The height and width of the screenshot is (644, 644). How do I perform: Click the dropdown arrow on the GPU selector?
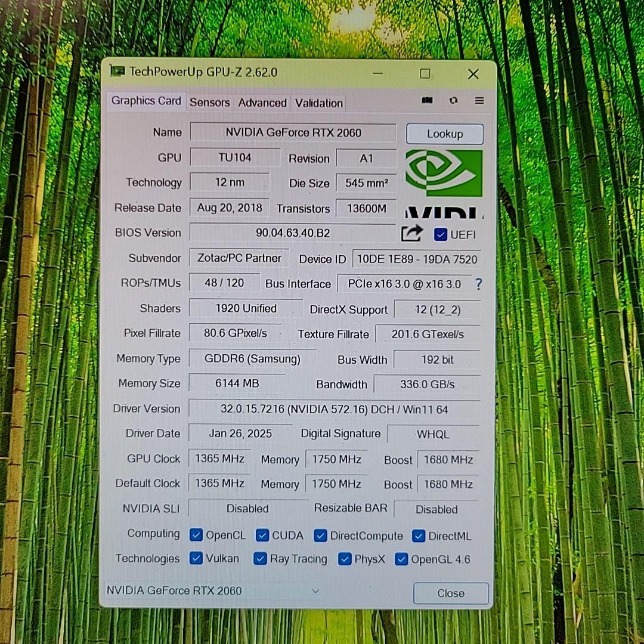point(316,590)
